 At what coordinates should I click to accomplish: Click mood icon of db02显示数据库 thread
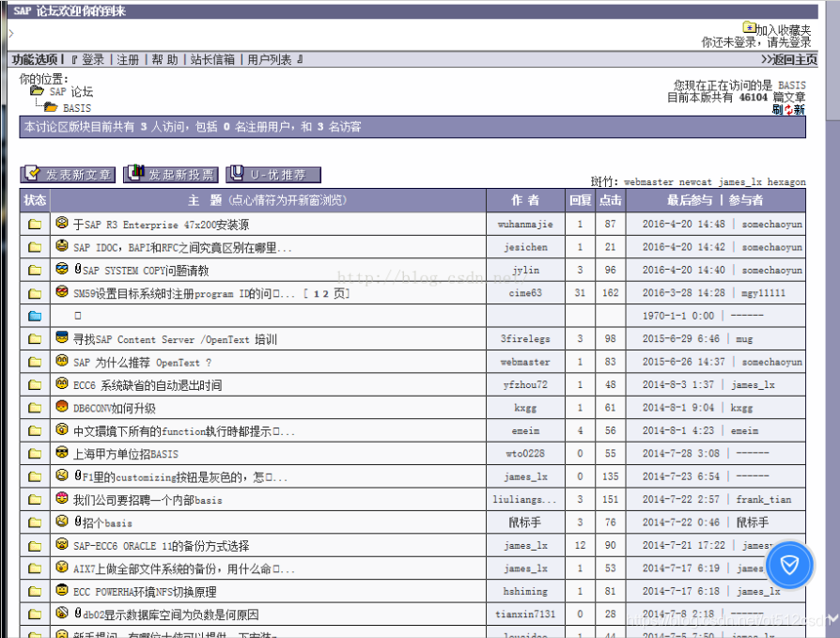pyautogui.click(x=62, y=613)
